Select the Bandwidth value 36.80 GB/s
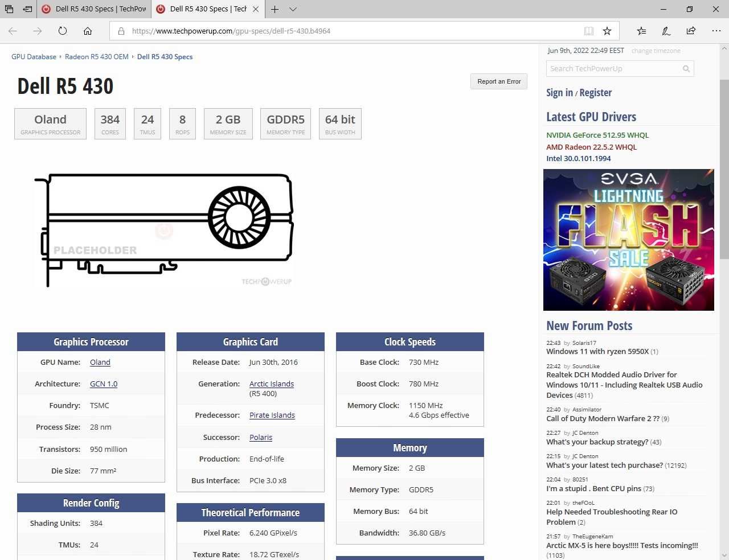The height and width of the screenshot is (560, 729). [x=427, y=533]
